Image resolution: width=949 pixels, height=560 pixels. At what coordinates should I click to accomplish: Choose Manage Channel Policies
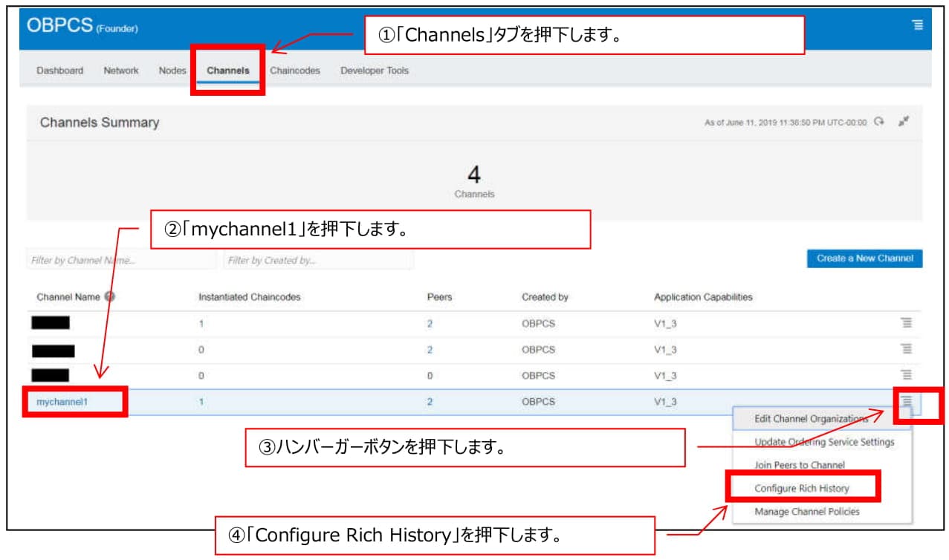coord(821,511)
